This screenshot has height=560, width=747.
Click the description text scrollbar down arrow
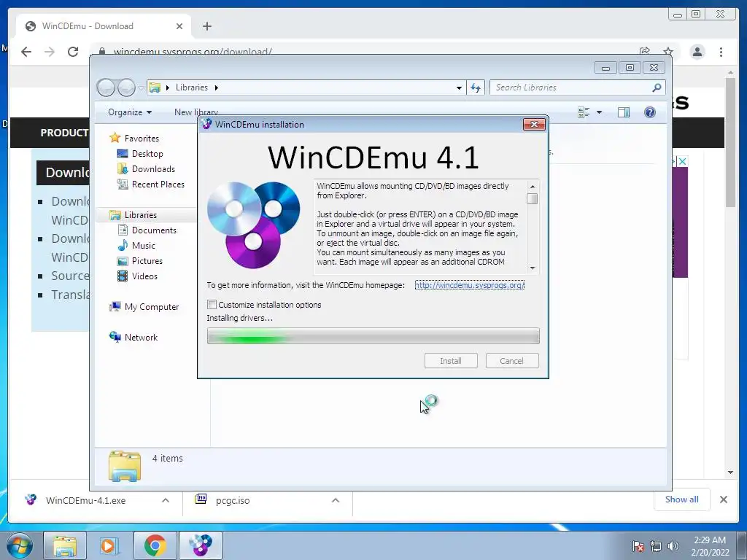coord(533,268)
